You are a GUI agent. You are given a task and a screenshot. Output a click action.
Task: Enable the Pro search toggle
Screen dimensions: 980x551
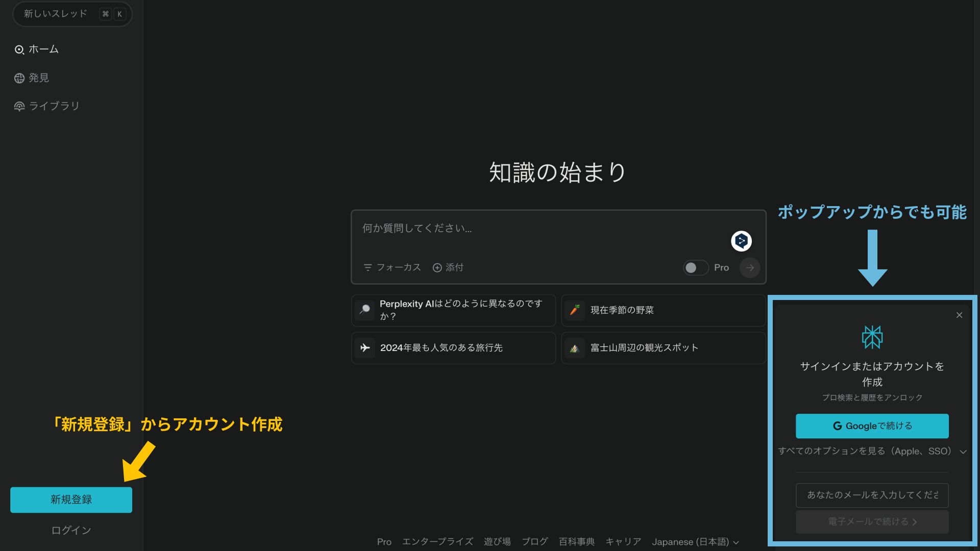[x=695, y=267]
